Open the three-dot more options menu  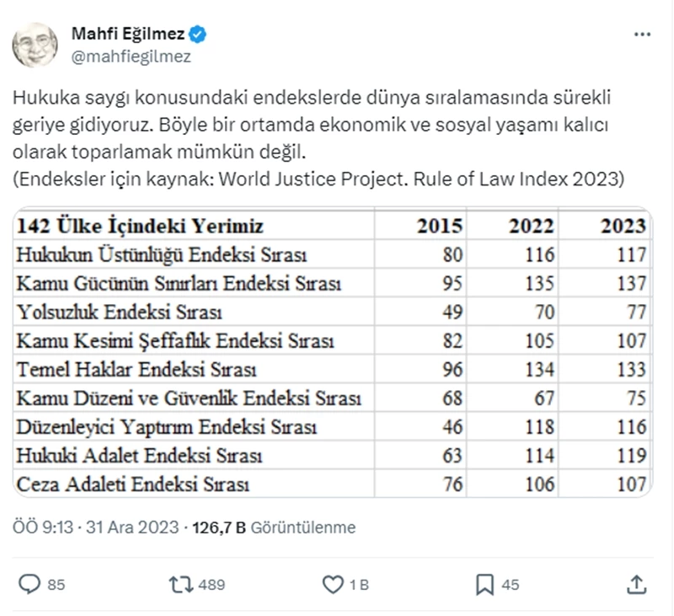(x=642, y=35)
